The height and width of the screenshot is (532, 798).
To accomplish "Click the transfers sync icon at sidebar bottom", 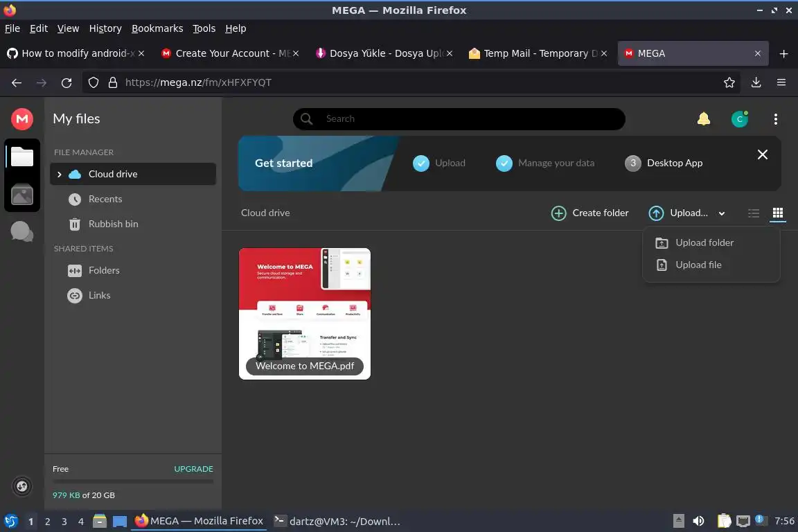I will [22, 486].
